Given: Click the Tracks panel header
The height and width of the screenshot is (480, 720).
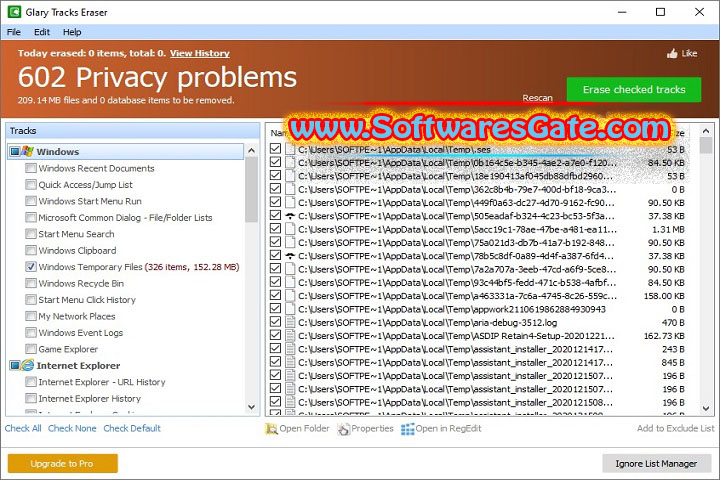Looking at the screenshot, I should pyautogui.click(x=132, y=131).
